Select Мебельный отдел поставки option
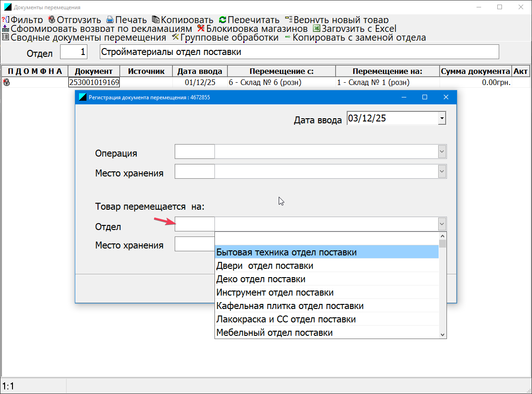This screenshot has height=394, width=532. click(327, 332)
